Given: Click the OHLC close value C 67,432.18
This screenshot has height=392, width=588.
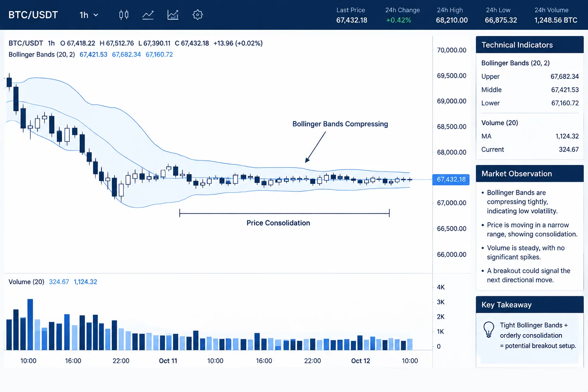Looking at the screenshot, I should coord(192,43).
